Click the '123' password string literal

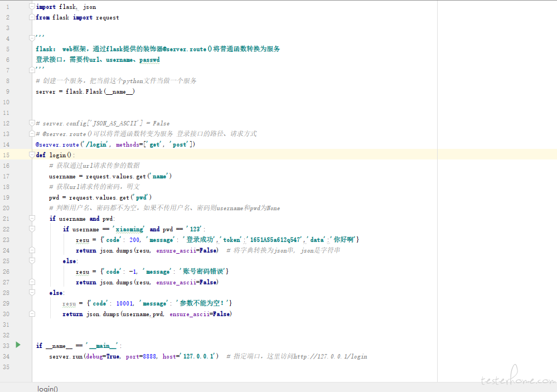pos(195,229)
